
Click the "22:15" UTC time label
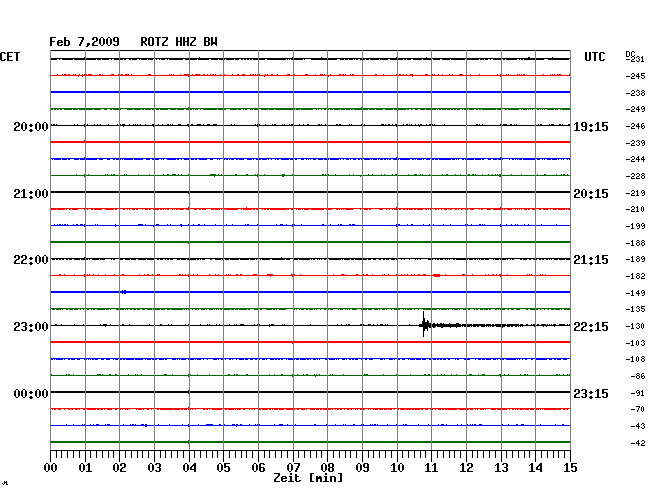pyautogui.click(x=591, y=327)
